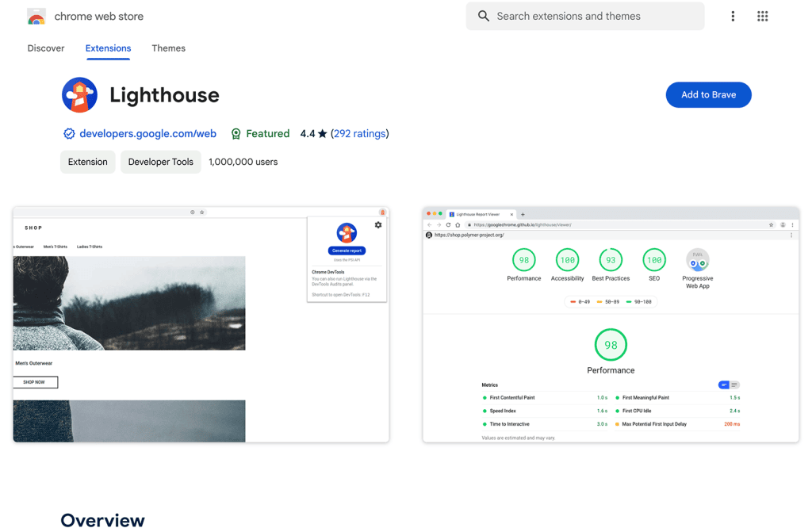Switch to the Discover tab

(45, 48)
